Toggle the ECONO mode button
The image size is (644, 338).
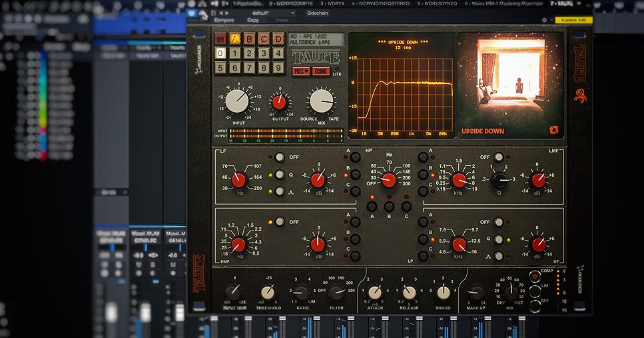click(321, 71)
